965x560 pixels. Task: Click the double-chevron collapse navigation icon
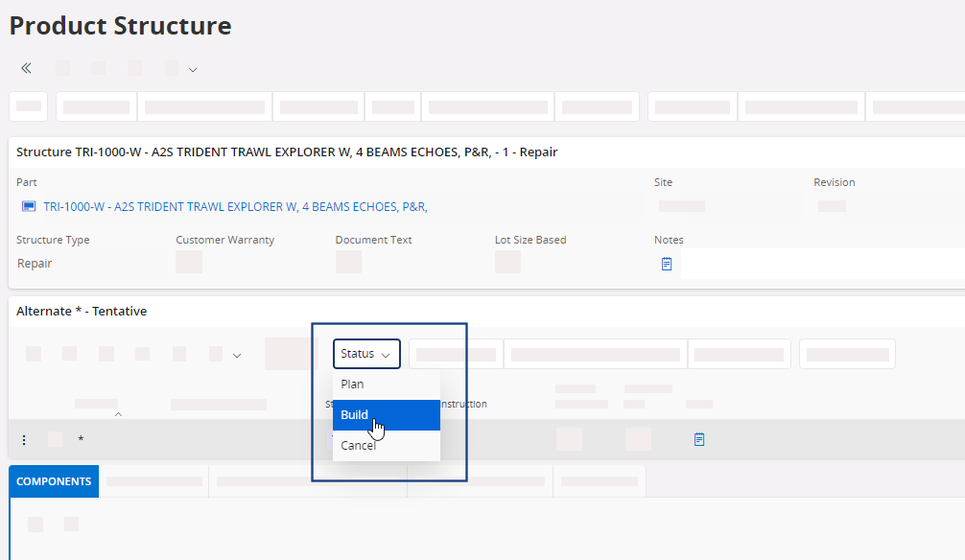tap(26, 68)
